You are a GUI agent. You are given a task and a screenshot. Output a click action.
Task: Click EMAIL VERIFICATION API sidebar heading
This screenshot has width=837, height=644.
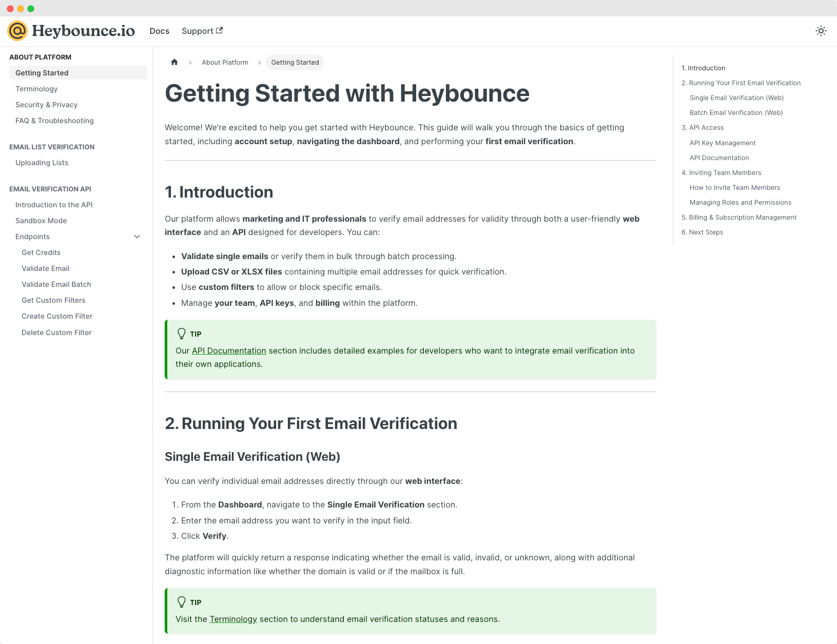pyautogui.click(x=50, y=189)
